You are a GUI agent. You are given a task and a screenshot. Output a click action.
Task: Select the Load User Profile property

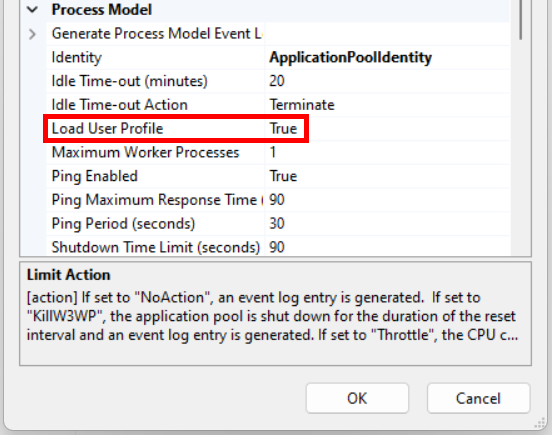coord(107,129)
